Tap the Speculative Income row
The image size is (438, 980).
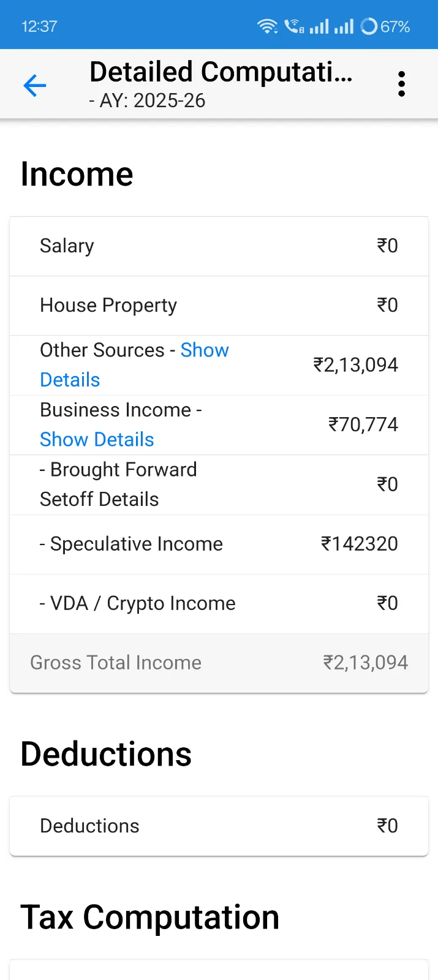(x=219, y=544)
